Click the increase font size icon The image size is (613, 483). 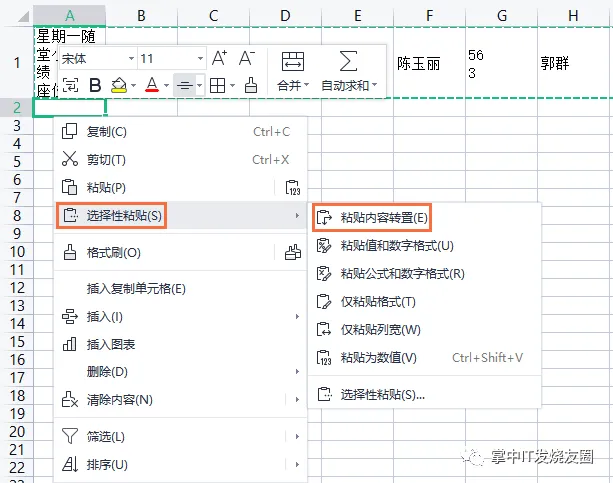click(x=219, y=58)
